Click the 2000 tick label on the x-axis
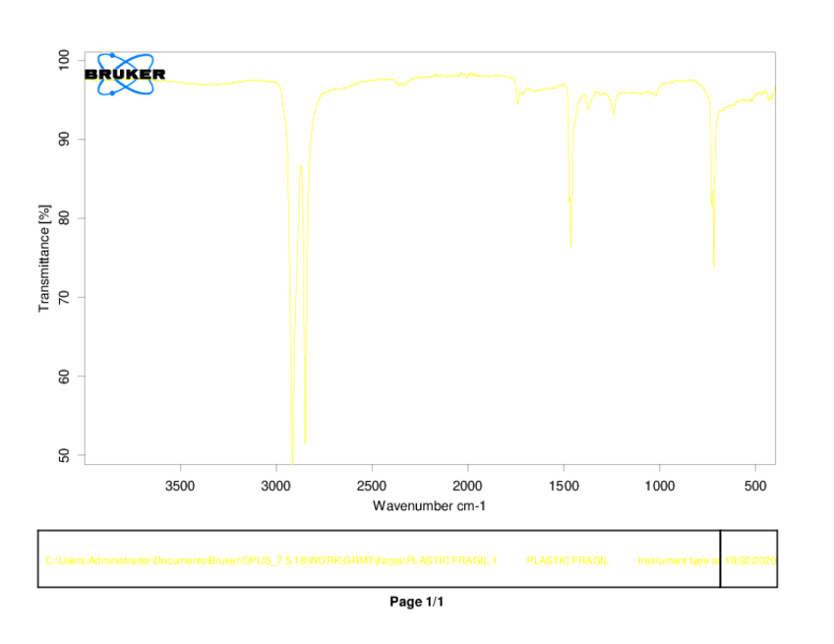This screenshot has height=644, width=834. (x=467, y=486)
